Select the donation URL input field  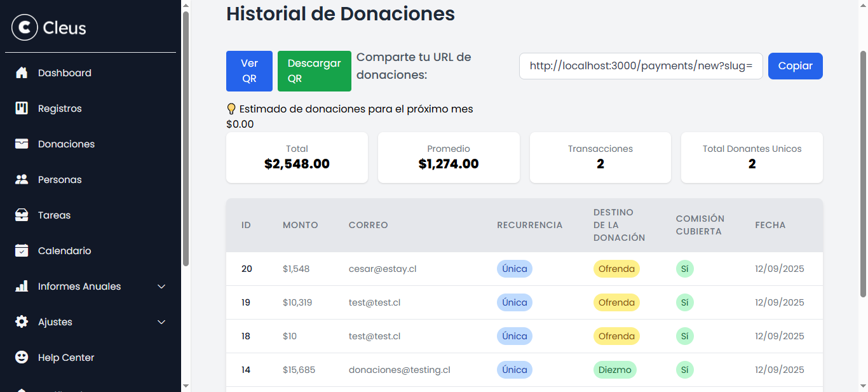pos(641,65)
